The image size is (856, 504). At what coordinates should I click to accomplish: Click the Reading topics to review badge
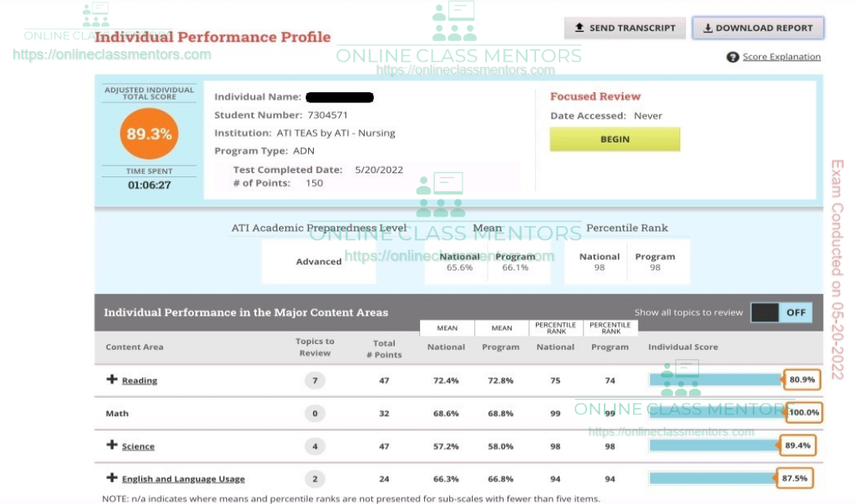click(x=314, y=380)
